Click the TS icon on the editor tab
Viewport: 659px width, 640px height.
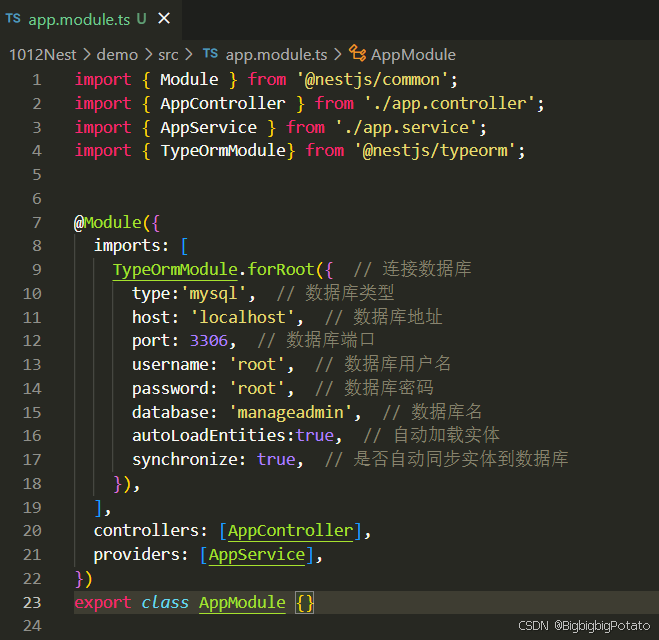pyautogui.click(x=13, y=19)
